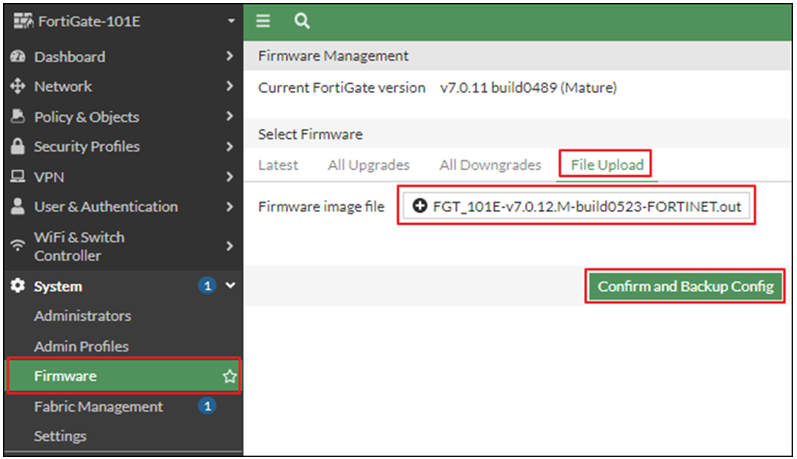Collapse the System menu chevron
Screen dimensions: 797x459
[x=230, y=286]
